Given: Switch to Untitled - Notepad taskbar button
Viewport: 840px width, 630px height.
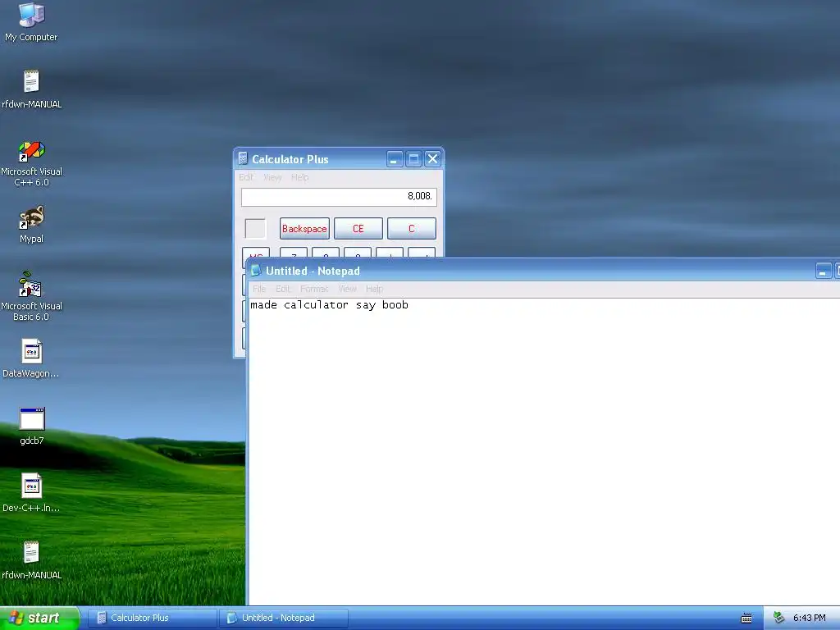Looking at the screenshot, I should coord(284,619).
